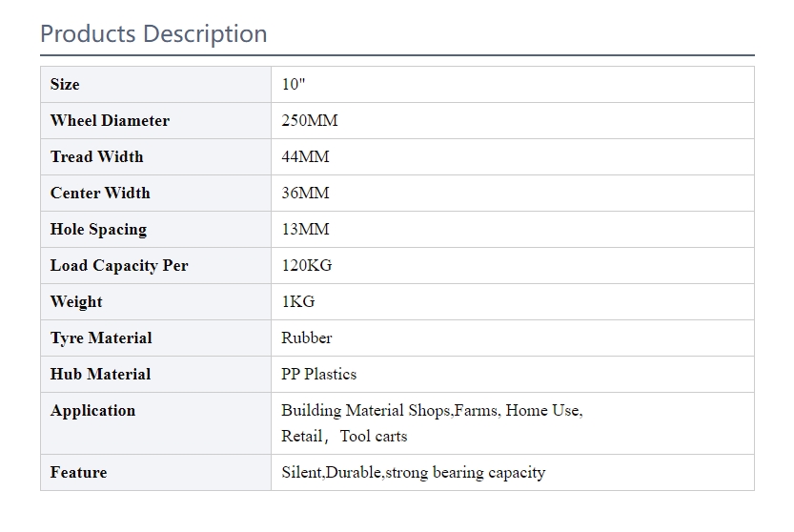Select the Tread Width label

[x=96, y=157]
